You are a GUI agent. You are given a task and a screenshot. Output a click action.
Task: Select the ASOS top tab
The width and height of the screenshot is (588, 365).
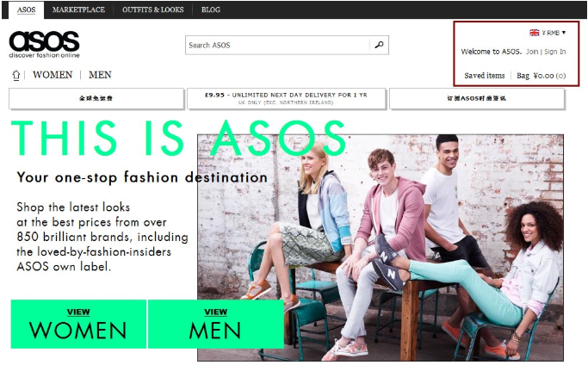pyautogui.click(x=26, y=9)
